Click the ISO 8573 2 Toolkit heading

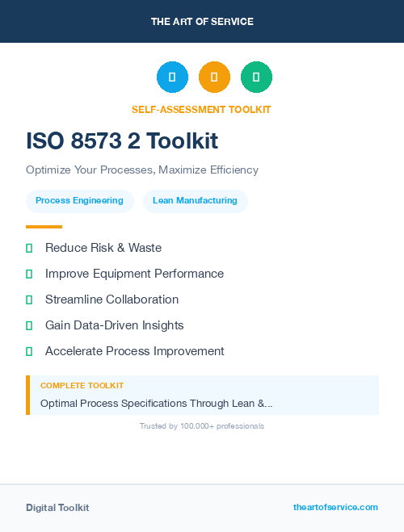(x=122, y=140)
